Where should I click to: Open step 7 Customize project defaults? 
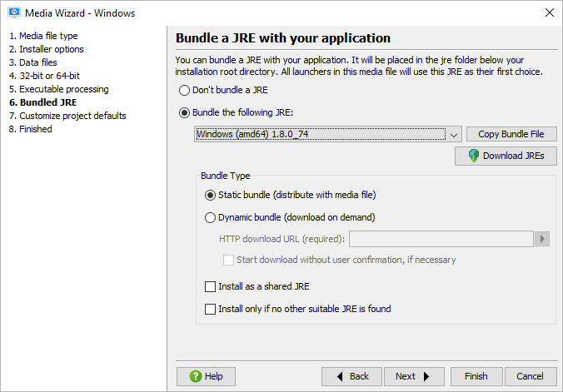click(67, 116)
